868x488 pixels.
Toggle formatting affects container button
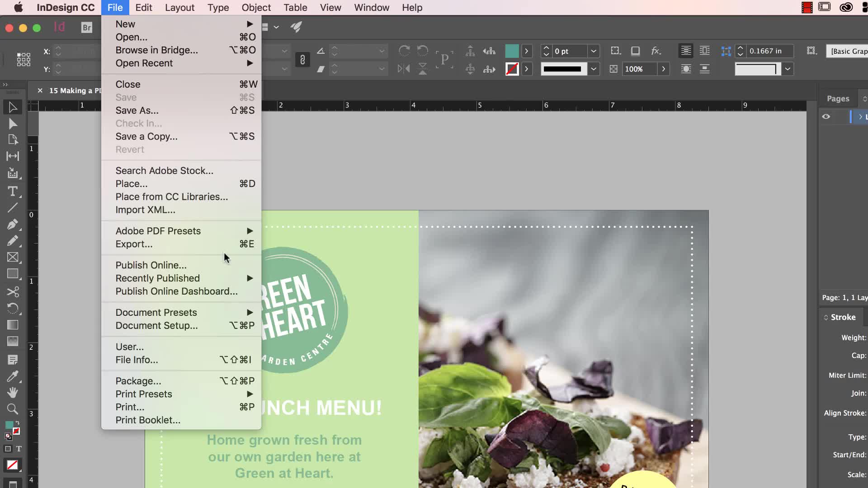(x=8, y=449)
